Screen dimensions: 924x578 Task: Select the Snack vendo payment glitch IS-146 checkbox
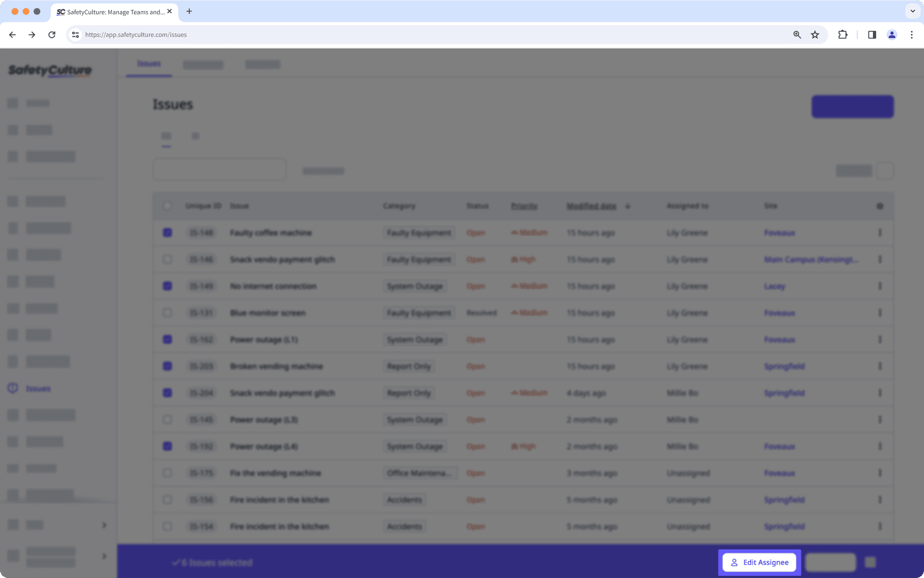167,259
